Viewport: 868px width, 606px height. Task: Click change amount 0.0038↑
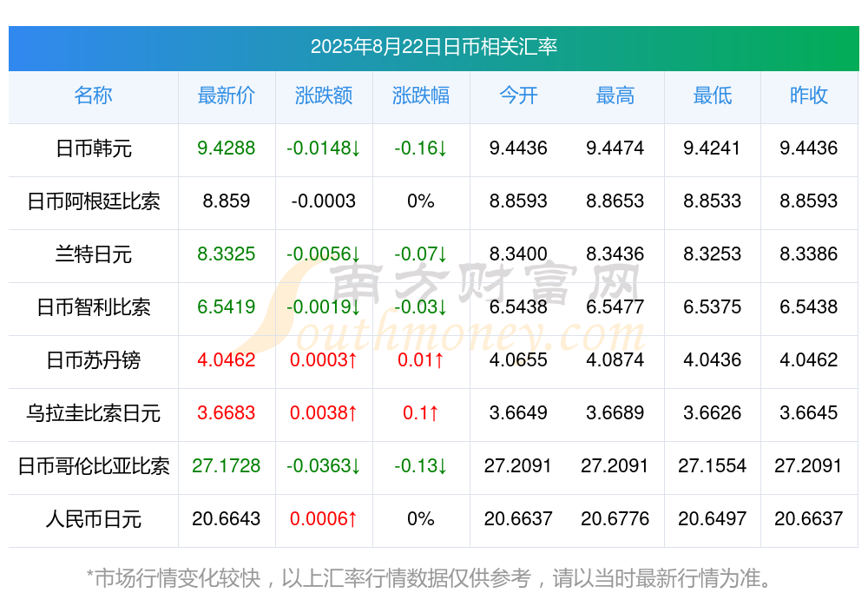point(323,412)
